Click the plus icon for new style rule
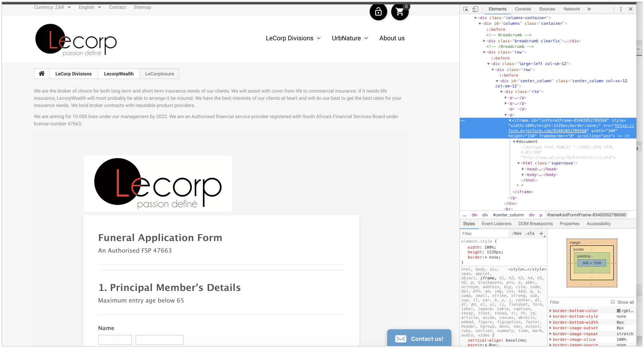The width and height of the screenshot is (644, 348). coord(541,233)
